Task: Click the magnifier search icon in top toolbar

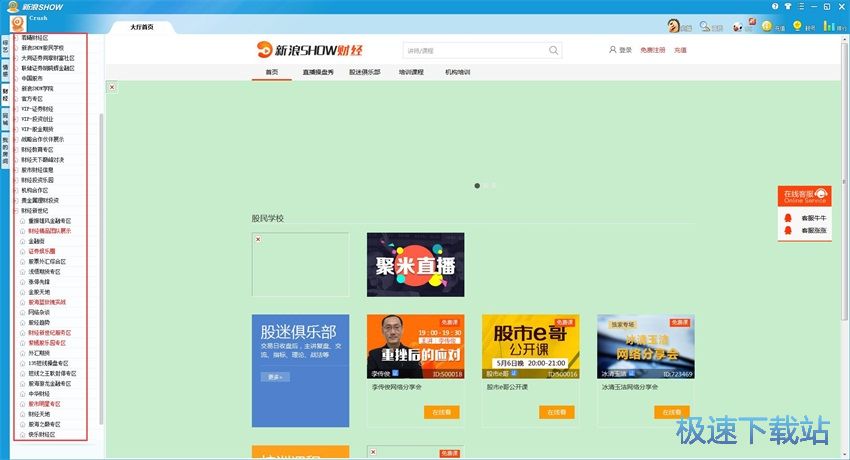Action: 704,25
